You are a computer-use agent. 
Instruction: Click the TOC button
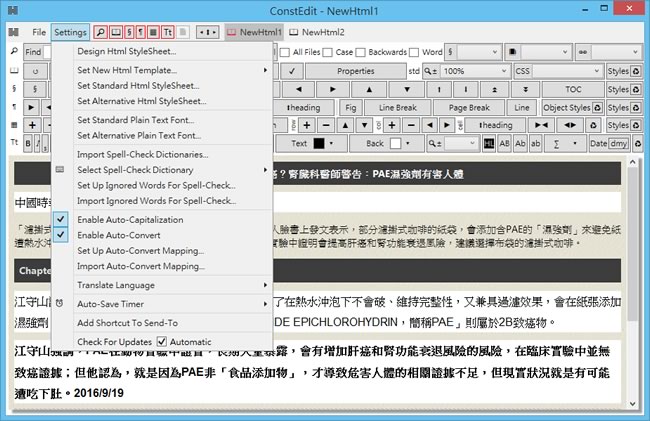571,89
